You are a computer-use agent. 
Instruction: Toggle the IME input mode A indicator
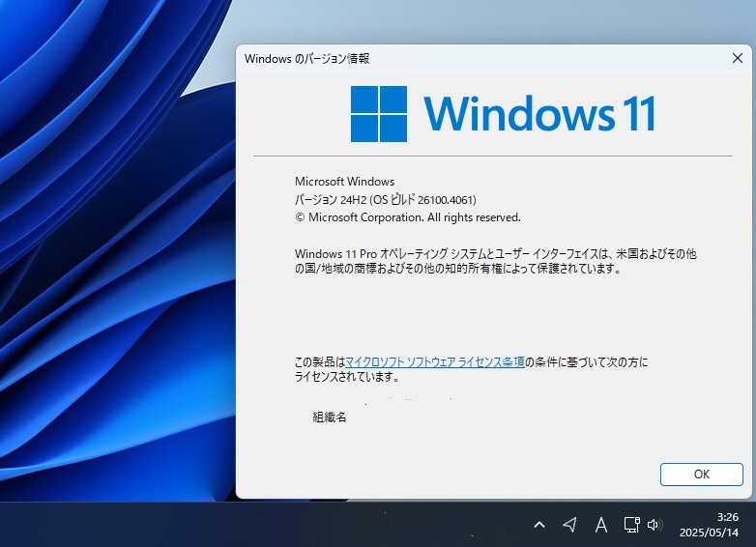coord(600,525)
